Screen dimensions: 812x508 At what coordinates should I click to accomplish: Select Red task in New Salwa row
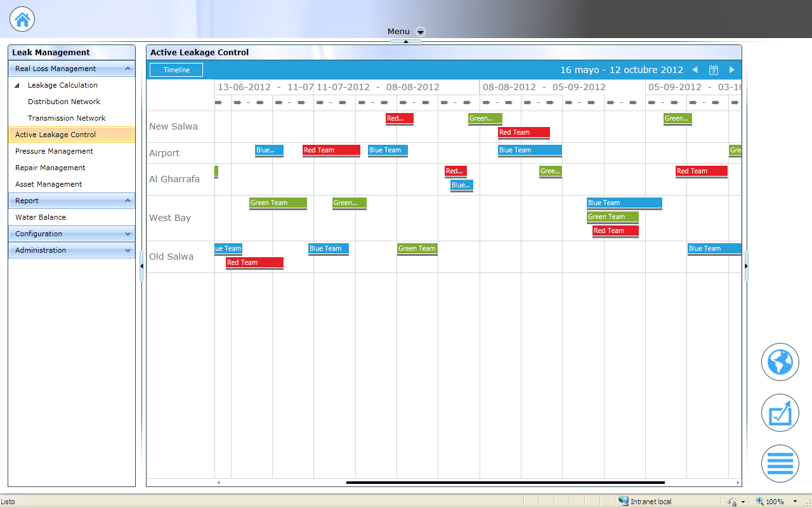pos(400,119)
